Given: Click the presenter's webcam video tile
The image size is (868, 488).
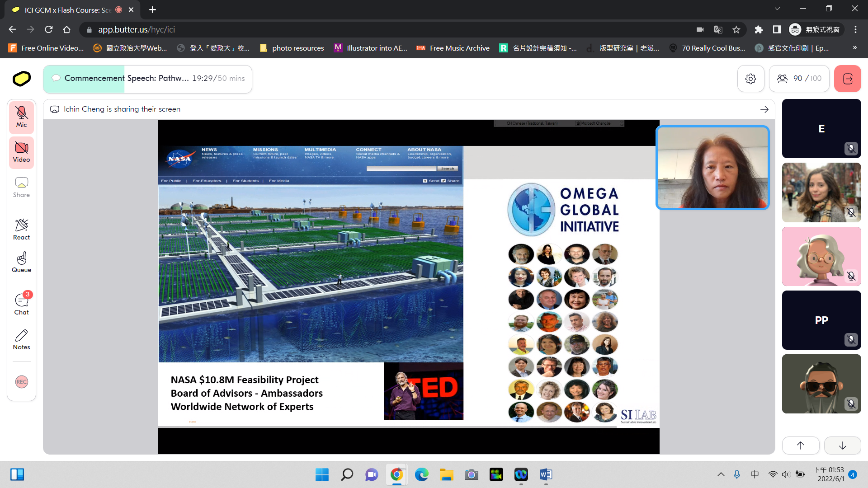Looking at the screenshot, I should click(712, 168).
